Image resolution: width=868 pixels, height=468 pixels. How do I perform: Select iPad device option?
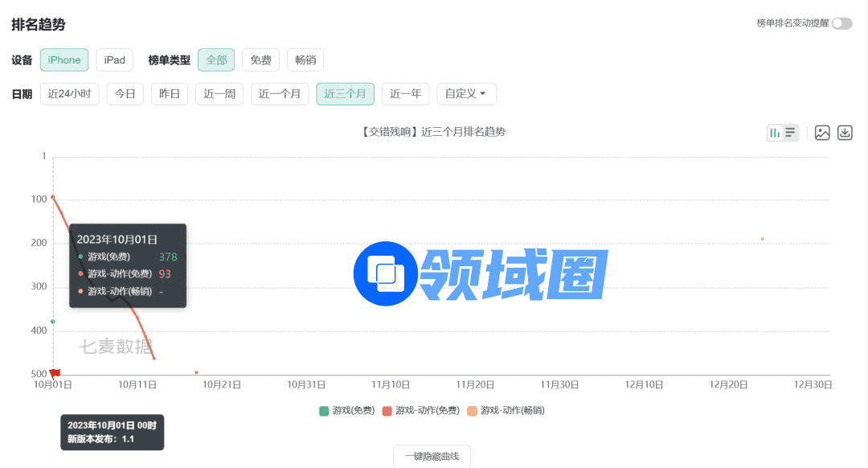[x=115, y=60]
